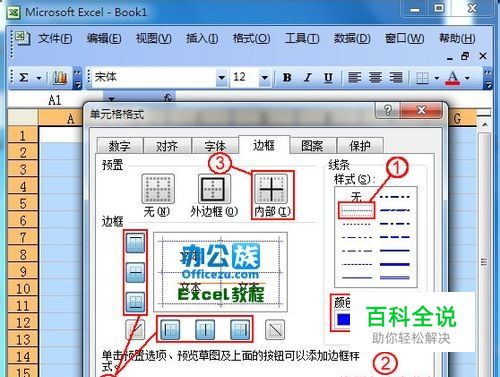500x377 pixels.
Task: Open the 插入(I) menu
Action: pyautogui.click(x=202, y=39)
